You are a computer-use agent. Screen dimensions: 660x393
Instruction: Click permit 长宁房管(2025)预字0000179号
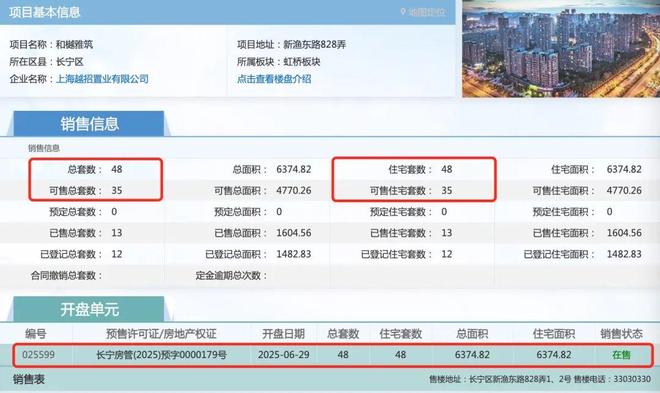click(161, 355)
